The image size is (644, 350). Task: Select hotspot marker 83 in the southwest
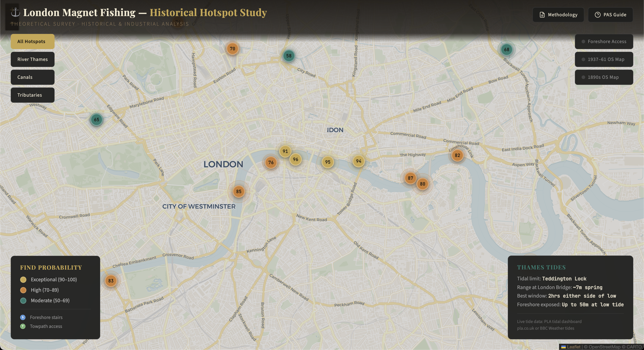(111, 281)
